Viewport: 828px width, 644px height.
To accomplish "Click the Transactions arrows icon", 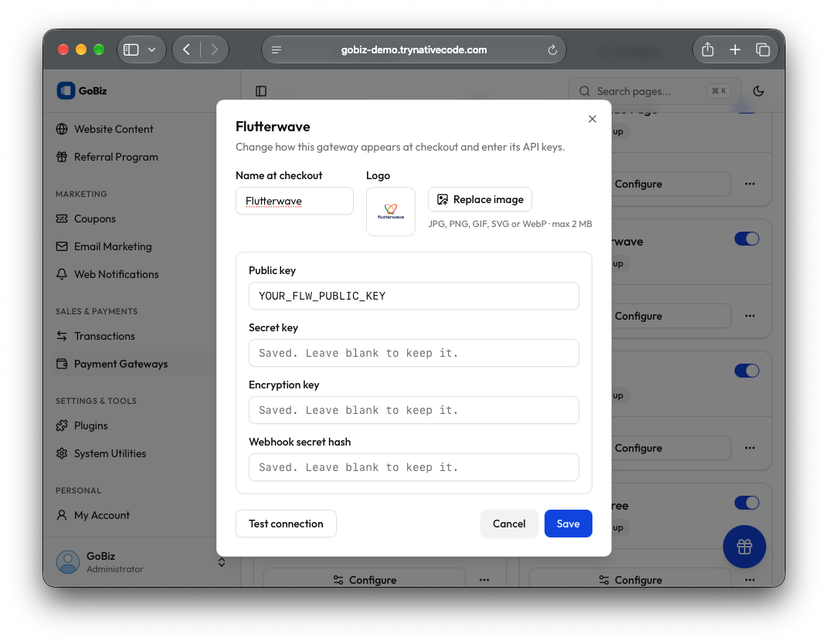I will coord(62,336).
